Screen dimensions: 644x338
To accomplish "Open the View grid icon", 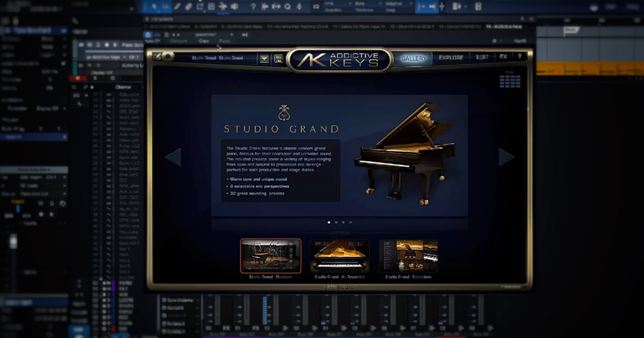I will point(510,81).
